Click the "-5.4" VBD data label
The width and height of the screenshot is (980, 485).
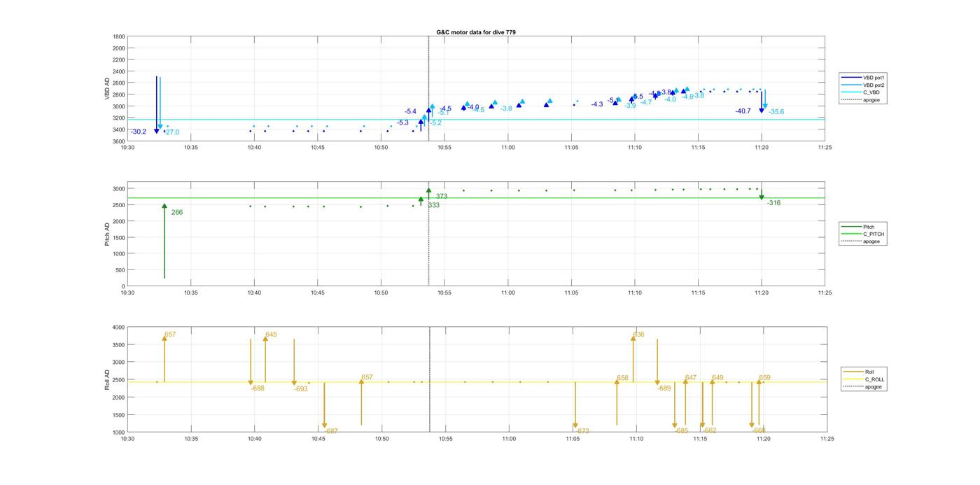[410, 111]
